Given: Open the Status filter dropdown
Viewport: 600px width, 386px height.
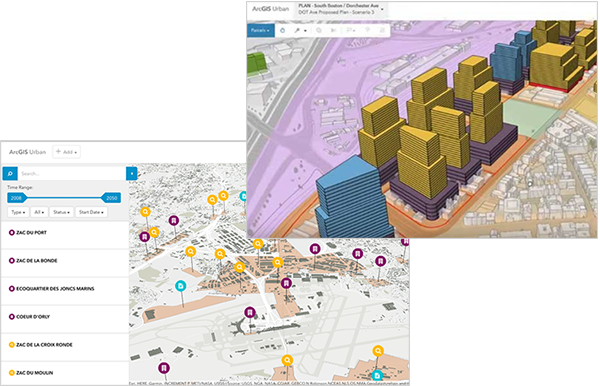Looking at the screenshot, I should [61, 212].
